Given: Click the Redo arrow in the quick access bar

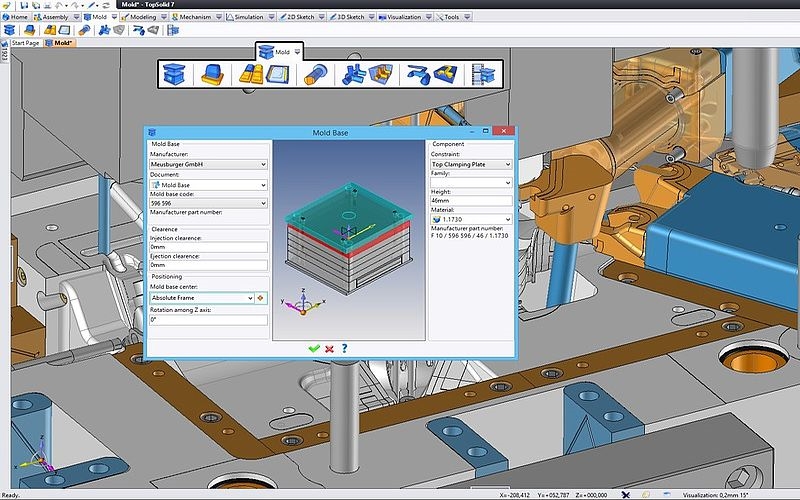Looking at the screenshot, I should pyautogui.click(x=74, y=6).
